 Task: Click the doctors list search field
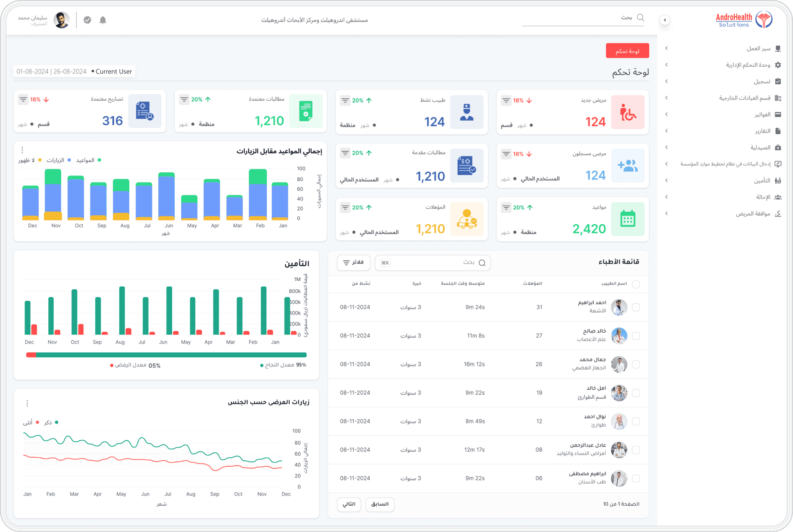(x=432, y=263)
